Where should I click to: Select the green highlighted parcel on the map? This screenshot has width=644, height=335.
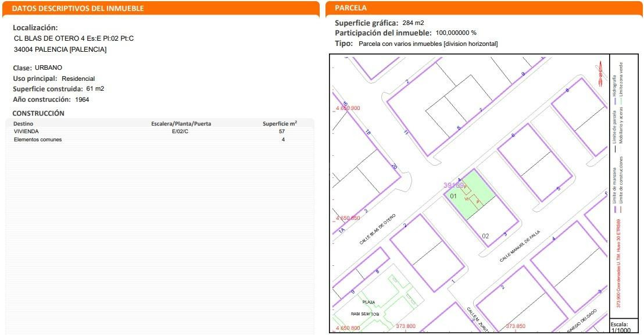(x=470, y=195)
